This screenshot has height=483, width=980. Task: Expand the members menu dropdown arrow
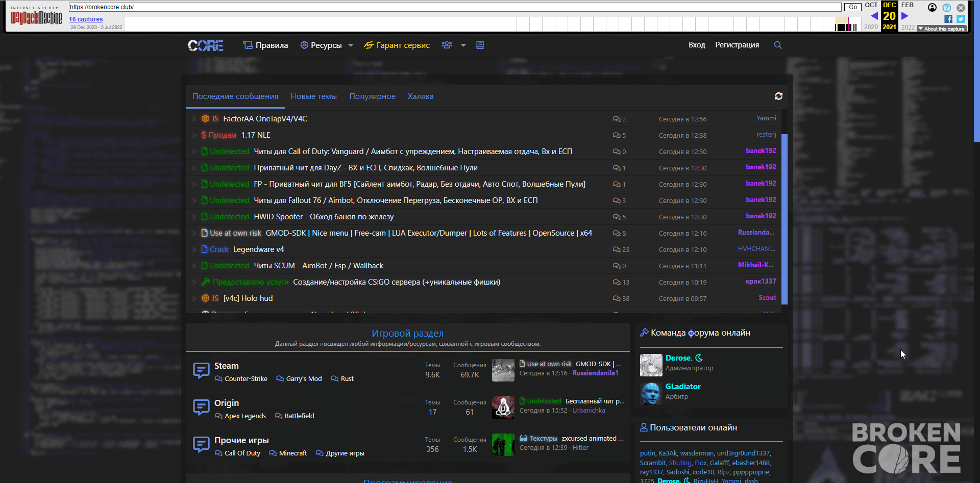[463, 45]
